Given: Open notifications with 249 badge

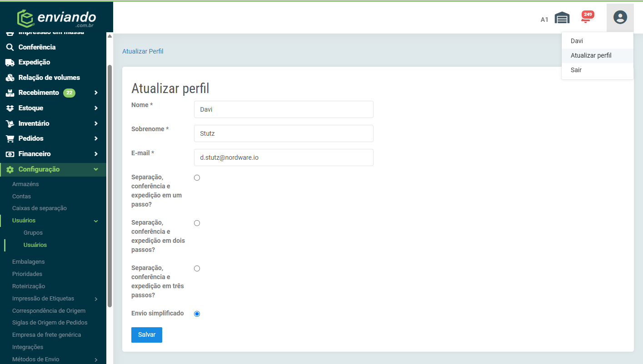Looking at the screenshot, I should coord(587,17).
